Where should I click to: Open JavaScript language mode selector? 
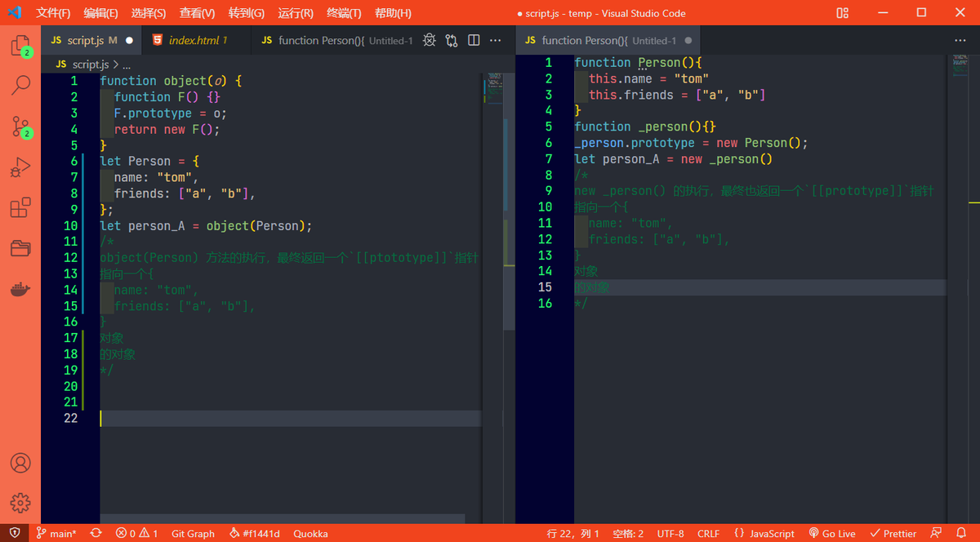764,534
